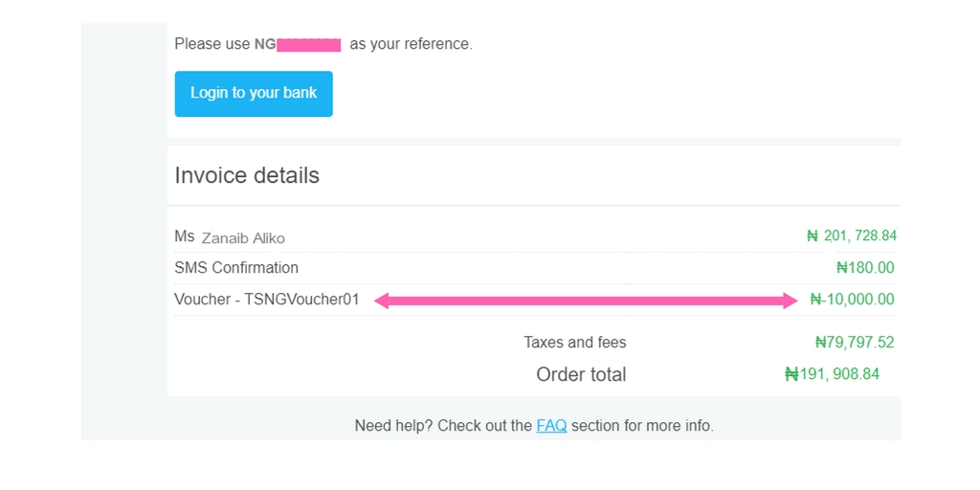Click the Ms Zanaib Aliko passenger name
The width and height of the screenshot is (980, 490).
pyautogui.click(x=230, y=237)
